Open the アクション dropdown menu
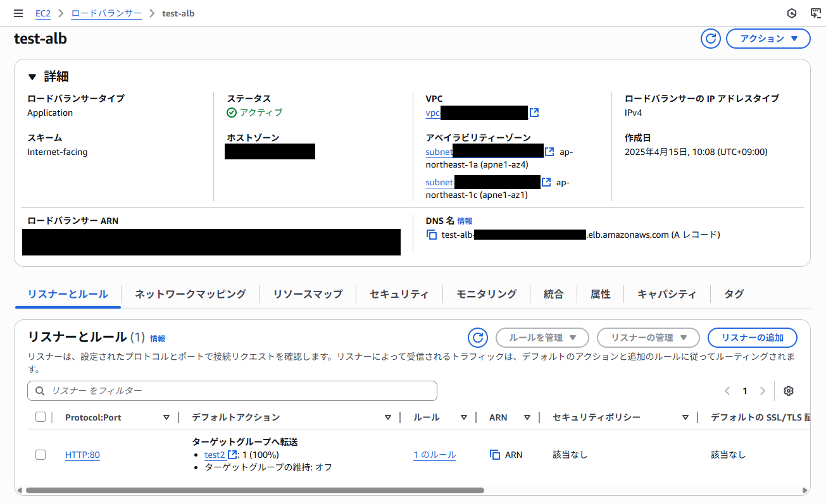826x504 pixels. [x=768, y=39]
